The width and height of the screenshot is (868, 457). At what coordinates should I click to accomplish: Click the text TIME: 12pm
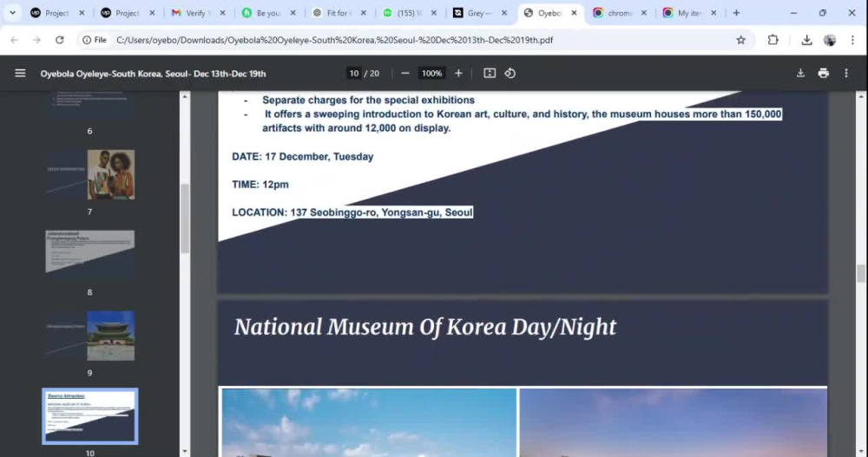[260, 184]
